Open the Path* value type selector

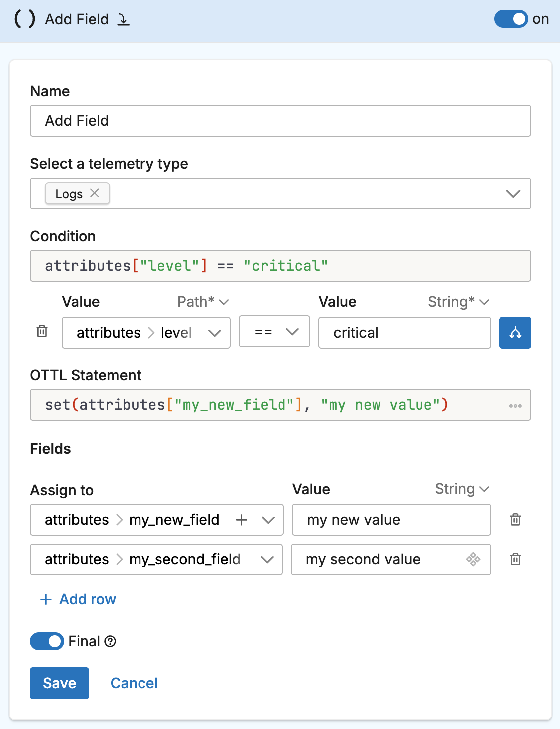[x=203, y=302]
